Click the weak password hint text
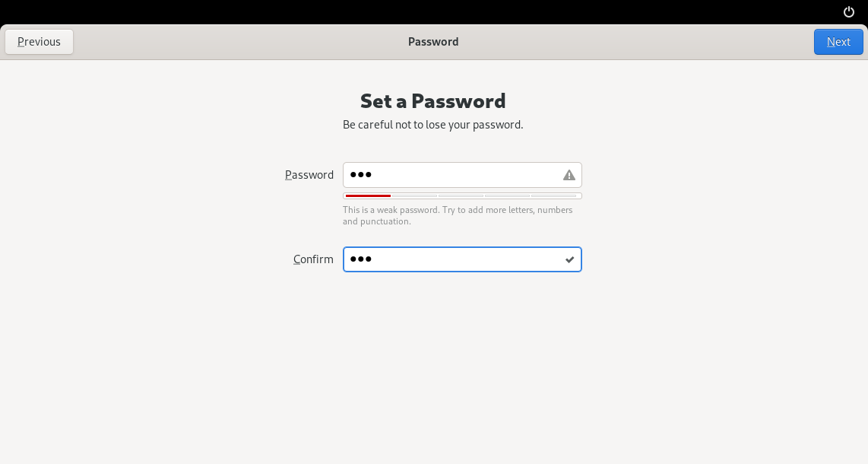This screenshot has height=464, width=868. 458,215
